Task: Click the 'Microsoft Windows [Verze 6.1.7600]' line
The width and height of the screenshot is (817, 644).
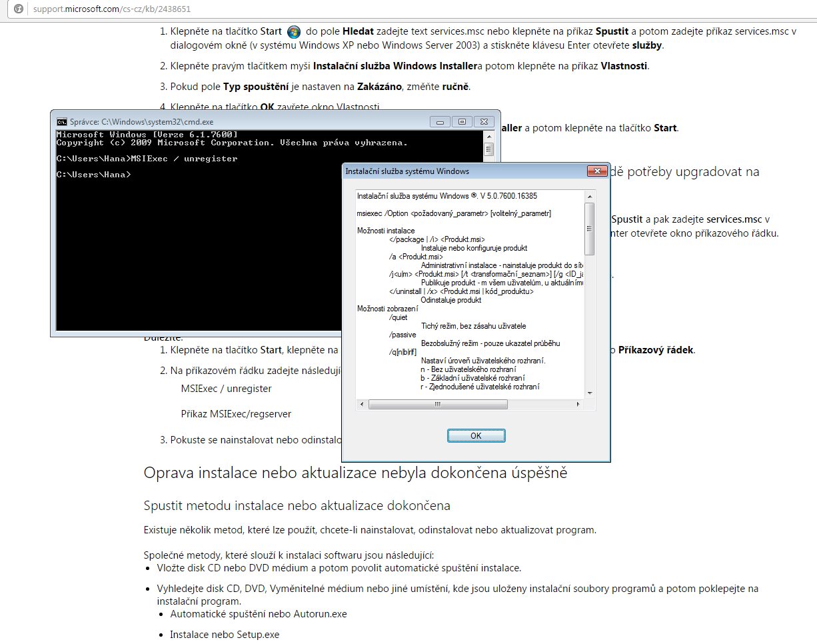Action: pos(147,135)
